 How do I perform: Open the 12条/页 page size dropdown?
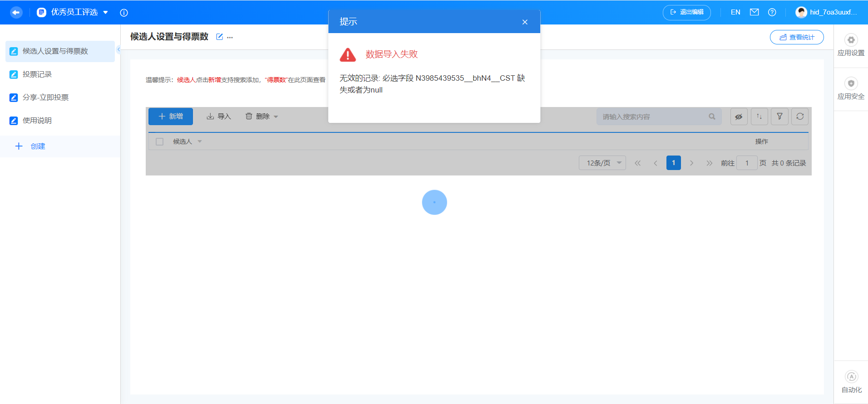602,163
